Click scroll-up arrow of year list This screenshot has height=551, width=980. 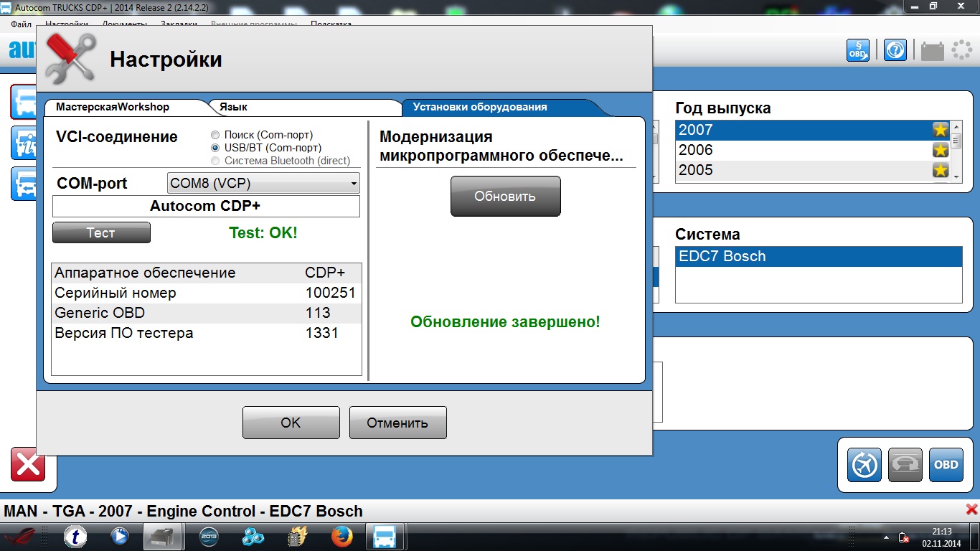coord(956,127)
